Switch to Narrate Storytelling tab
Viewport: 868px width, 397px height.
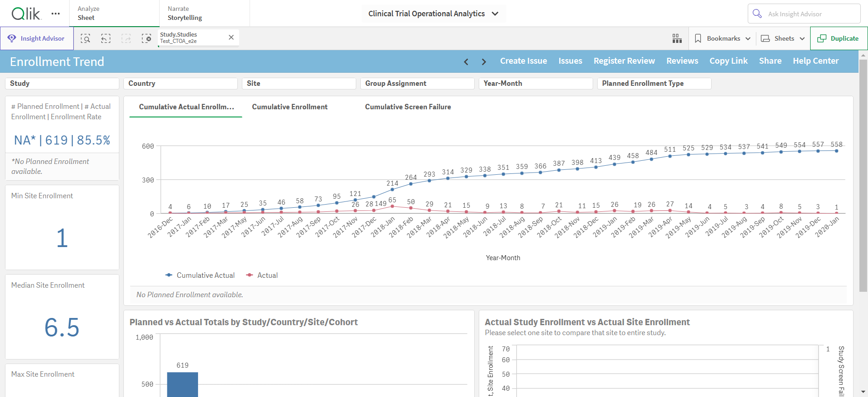click(204, 13)
